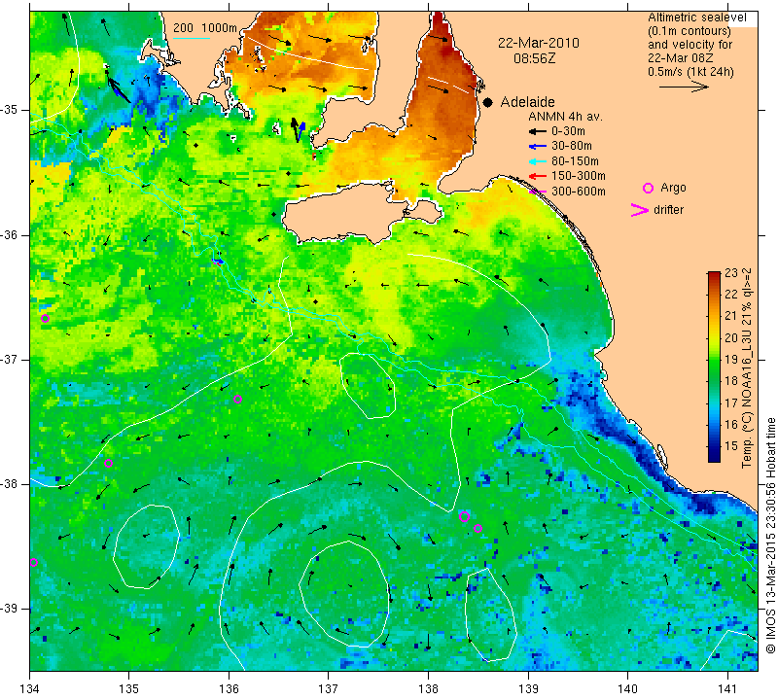
Task: Click the 134 longitude axis label
Action: tap(30, 689)
